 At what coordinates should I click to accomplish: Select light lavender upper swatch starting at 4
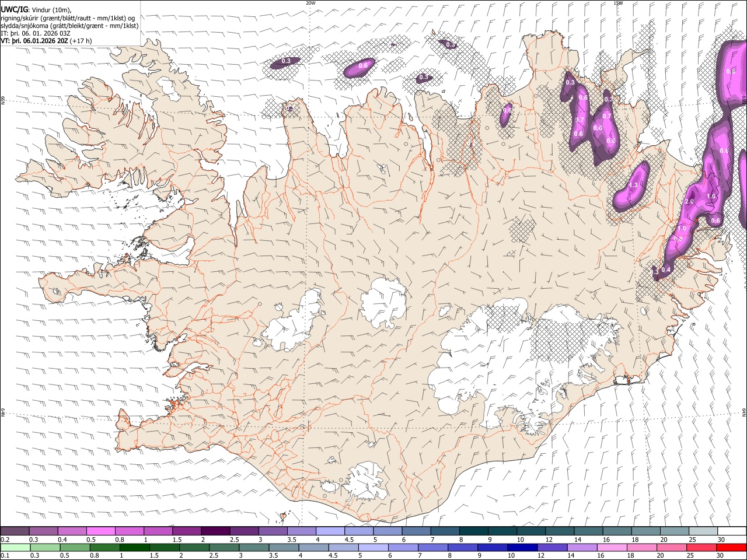(x=330, y=531)
